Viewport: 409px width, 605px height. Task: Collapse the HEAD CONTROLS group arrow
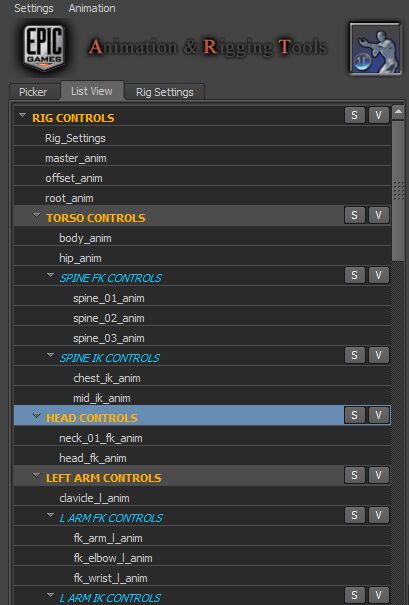click(37, 416)
